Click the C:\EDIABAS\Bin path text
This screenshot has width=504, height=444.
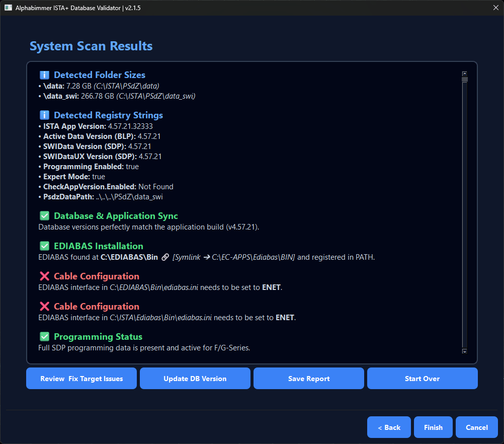pos(129,257)
